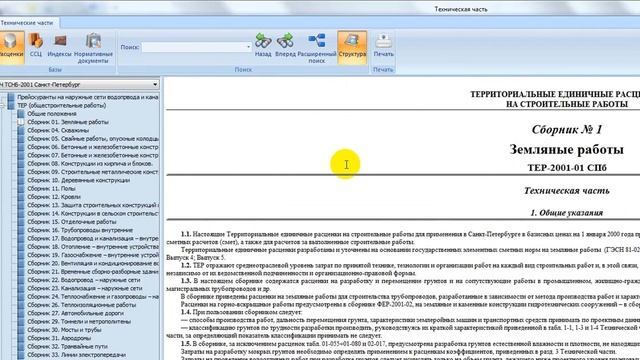The image size is (640, 360).
Task: Open the Расценки database icon
Action: coord(11,47)
